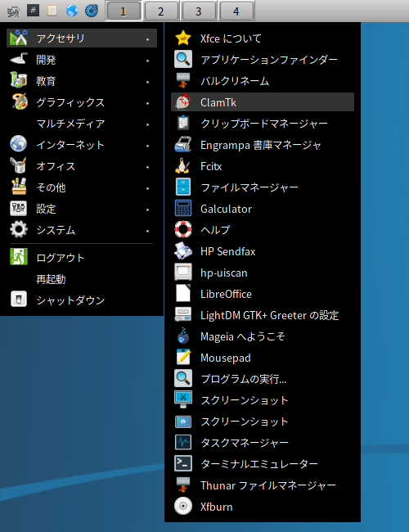Screen dimensions: 409x532
Task: Click the LightDM GTK+ Greeter の設定 label
Action: (x=270, y=315)
